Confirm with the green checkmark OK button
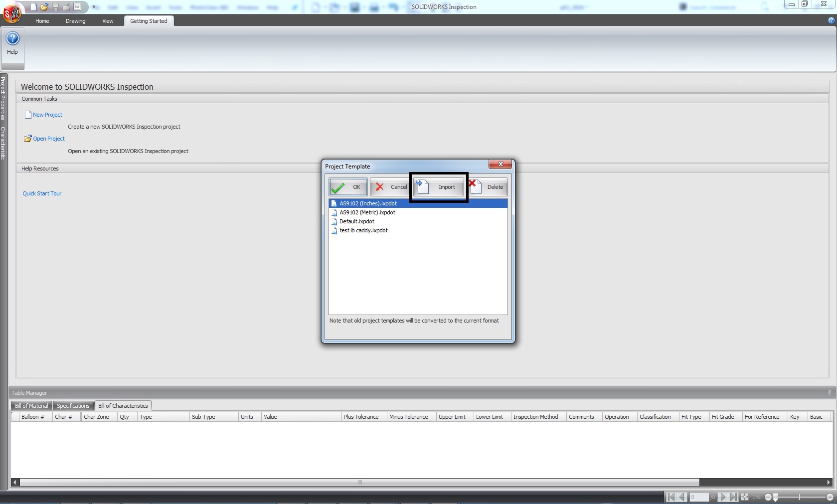This screenshot has width=837, height=504. tap(348, 187)
